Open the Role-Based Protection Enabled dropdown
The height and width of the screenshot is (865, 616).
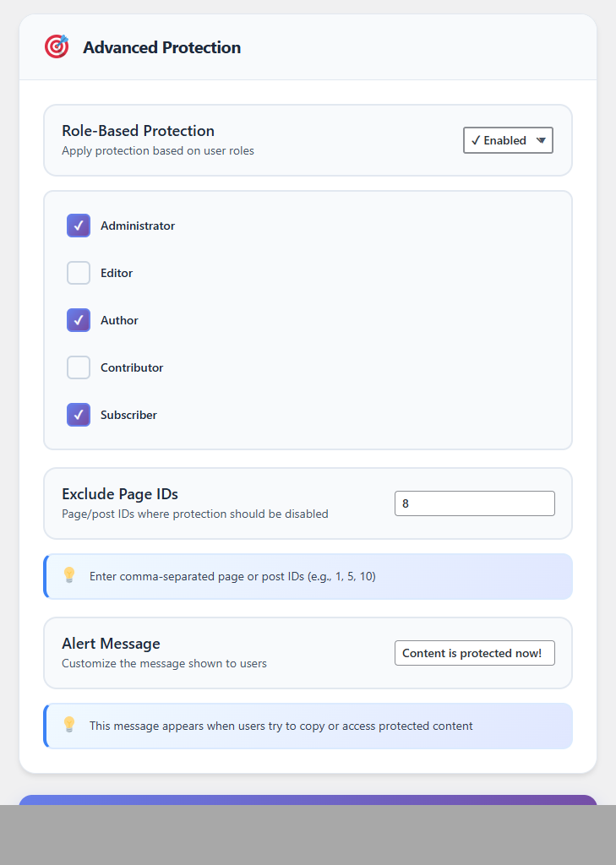[x=507, y=140]
